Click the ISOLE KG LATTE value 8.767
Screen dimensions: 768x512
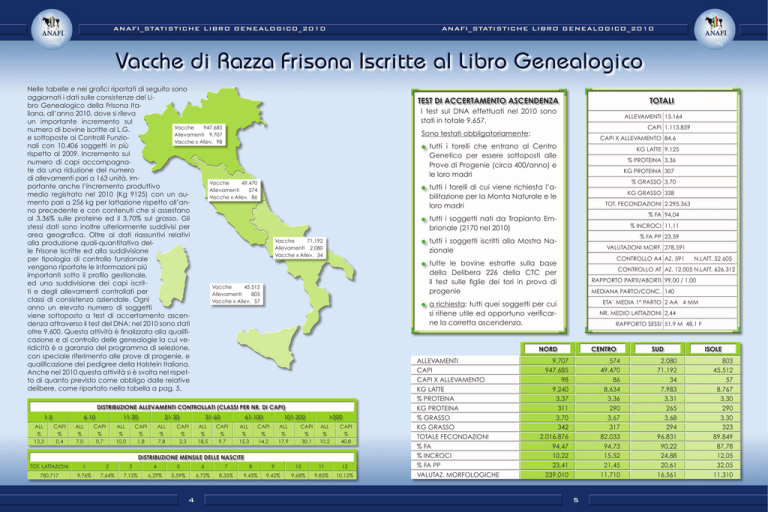pos(724,389)
